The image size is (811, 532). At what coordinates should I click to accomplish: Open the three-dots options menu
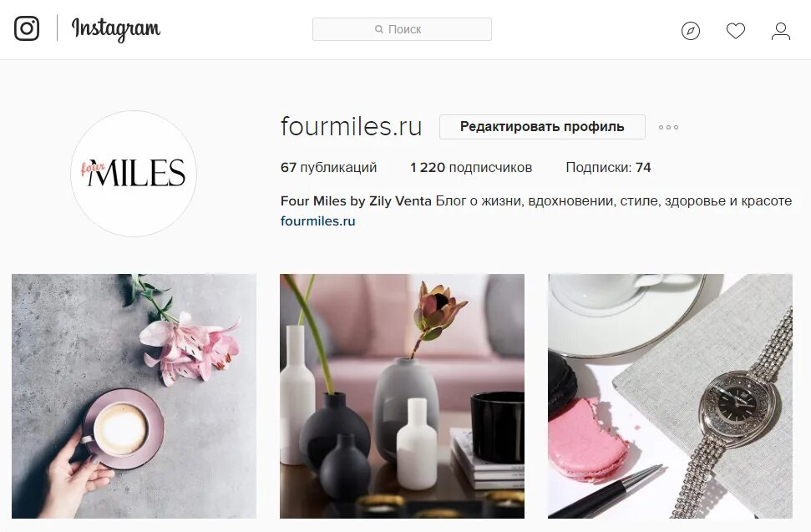[x=668, y=127]
